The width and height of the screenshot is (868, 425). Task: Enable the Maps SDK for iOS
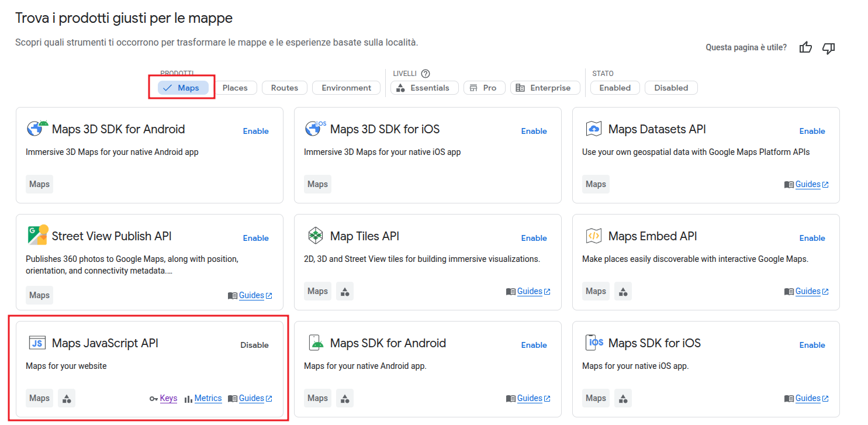[812, 345]
